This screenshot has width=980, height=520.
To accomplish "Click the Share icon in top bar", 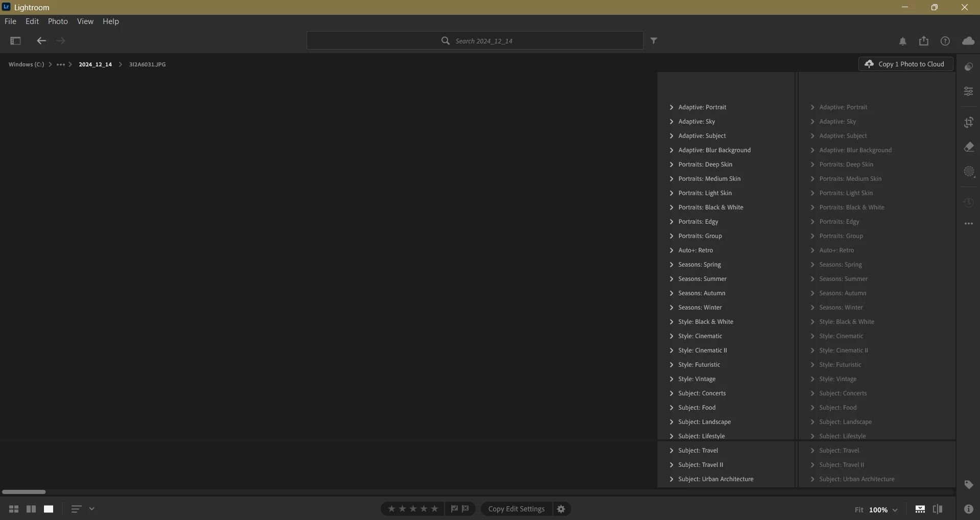I will (924, 41).
